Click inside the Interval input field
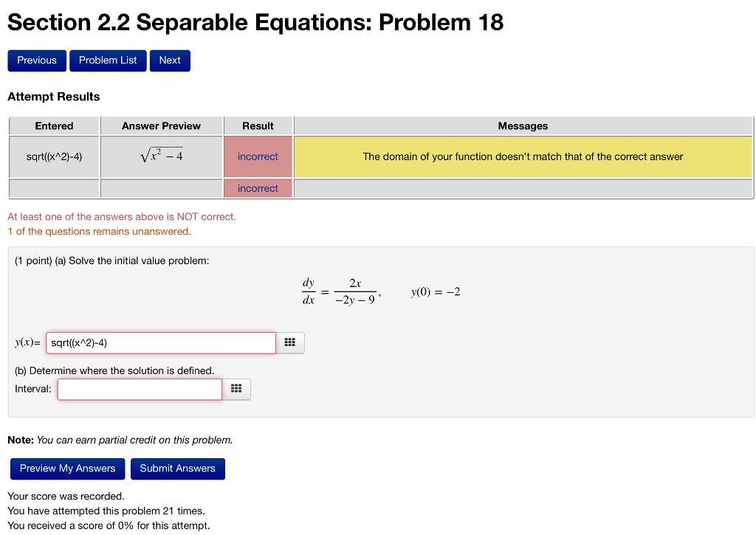This screenshot has height=535, width=756. [139, 389]
